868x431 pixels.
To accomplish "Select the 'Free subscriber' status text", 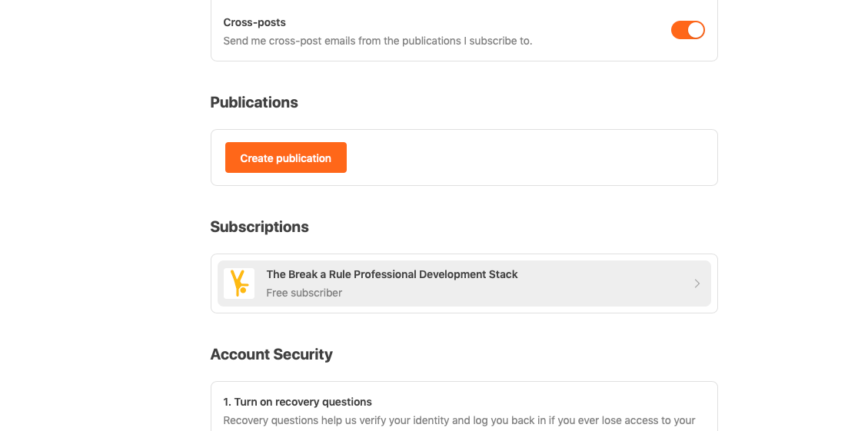I will tap(304, 293).
